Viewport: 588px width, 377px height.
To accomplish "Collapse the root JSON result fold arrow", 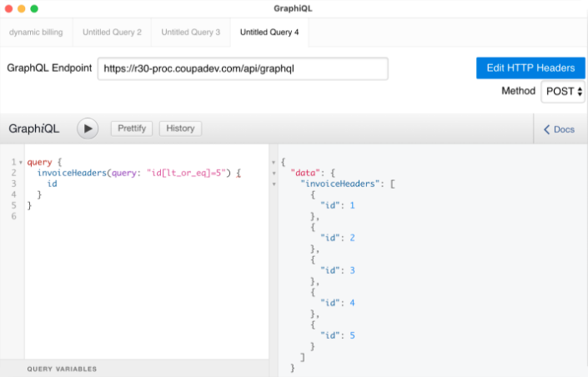I will click(274, 163).
